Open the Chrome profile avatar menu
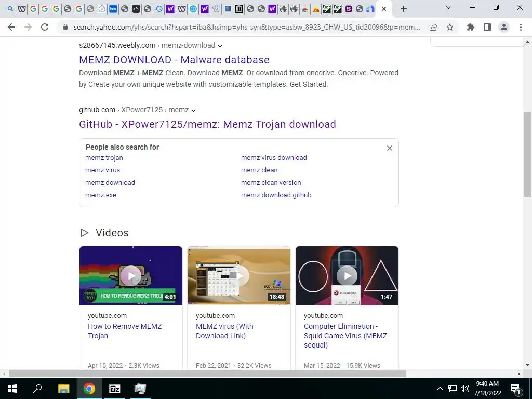Image resolution: width=532 pixels, height=399 pixels. (x=504, y=27)
